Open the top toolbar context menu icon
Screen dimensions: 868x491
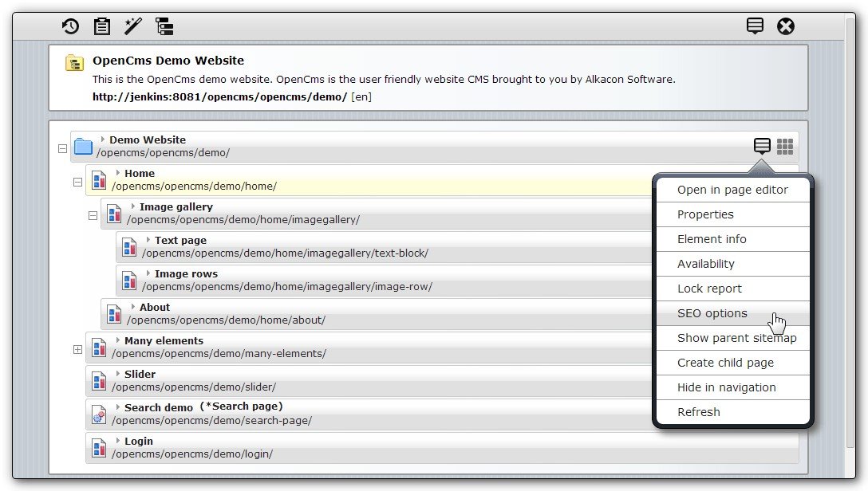pyautogui.click(x=755, y=26)
